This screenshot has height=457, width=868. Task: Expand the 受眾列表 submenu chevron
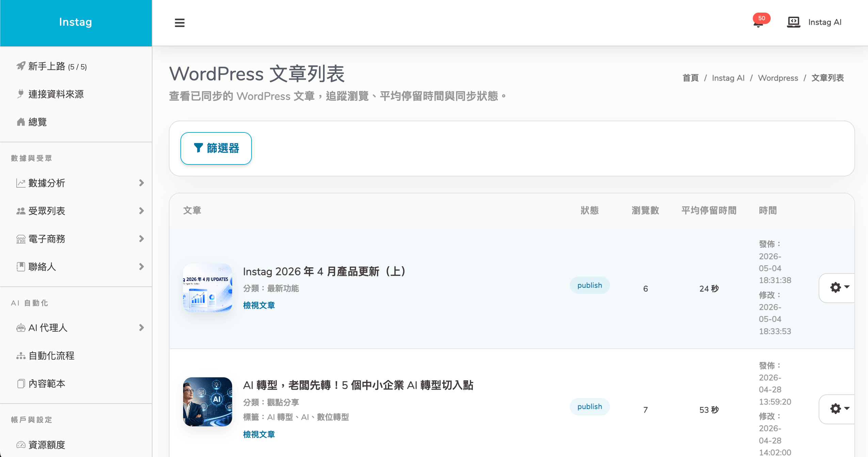click(142, 211)
